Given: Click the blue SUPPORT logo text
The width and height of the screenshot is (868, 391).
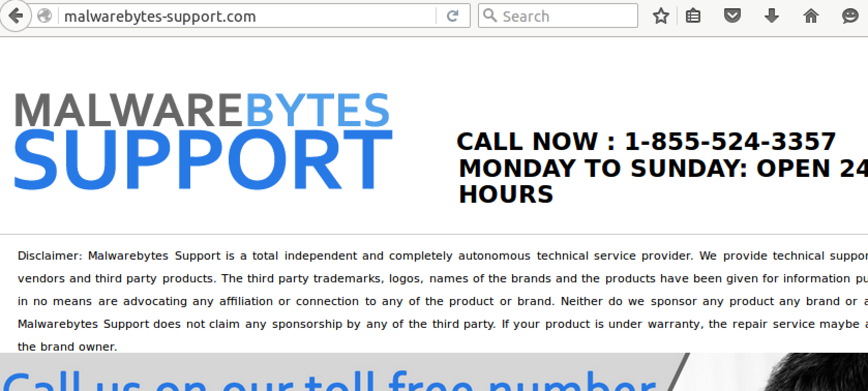Looking at the screenshot, I should click(x=203, y=160).
